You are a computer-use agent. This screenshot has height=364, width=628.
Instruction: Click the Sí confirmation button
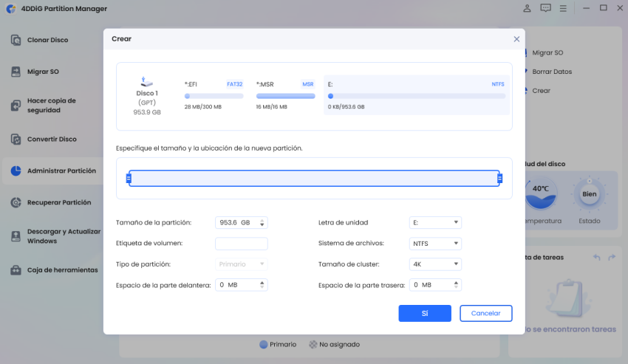tap(425, 313)
